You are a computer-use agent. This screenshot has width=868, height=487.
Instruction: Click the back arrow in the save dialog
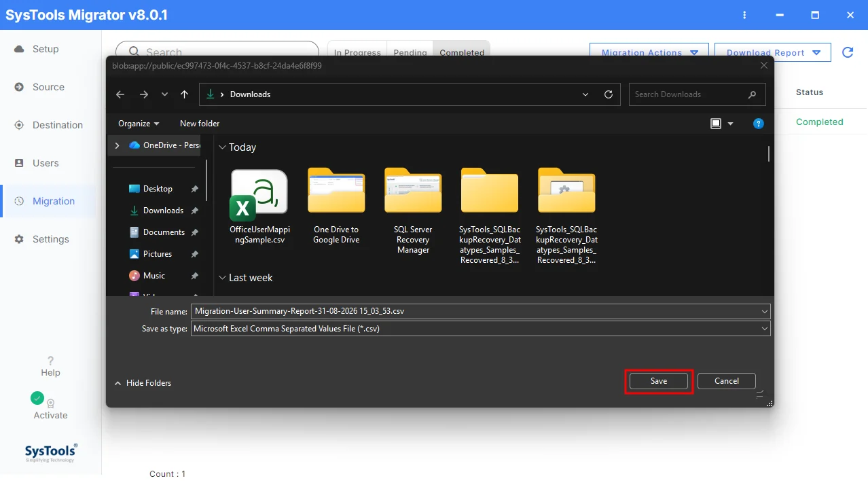(x=120, y=94)
